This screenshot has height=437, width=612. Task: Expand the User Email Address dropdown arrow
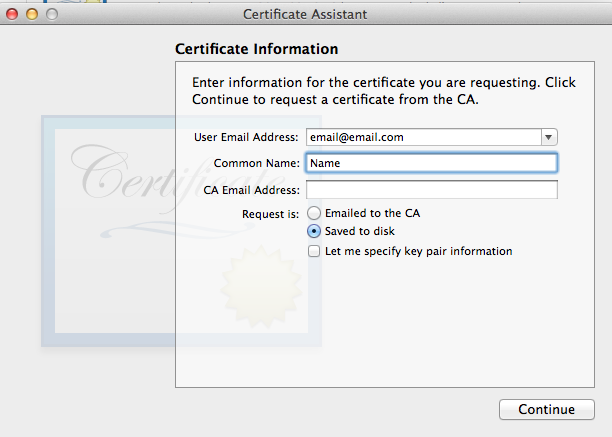[x=549, y=137]
